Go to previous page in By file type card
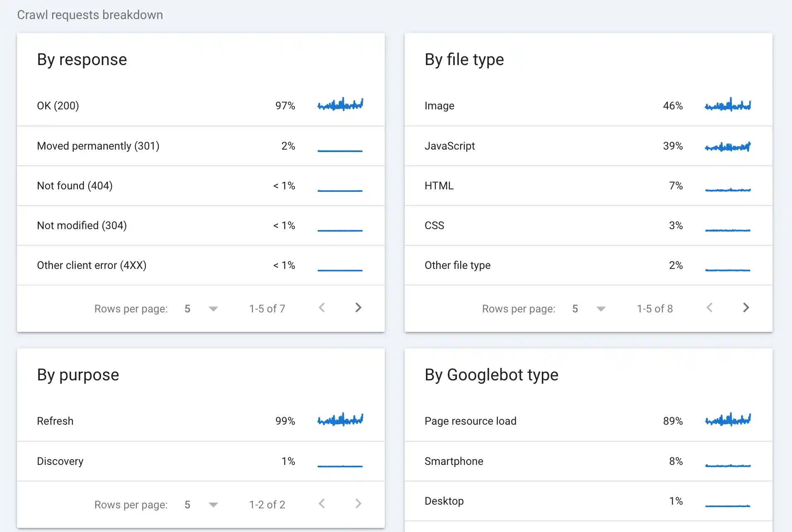The image size is (792, 532). (x=710, y=308)
